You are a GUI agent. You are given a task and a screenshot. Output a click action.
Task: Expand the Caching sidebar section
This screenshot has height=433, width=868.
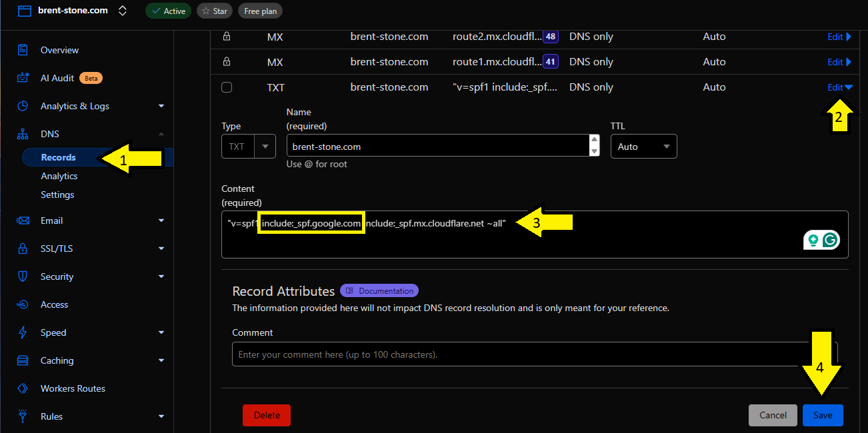[161, 360]
